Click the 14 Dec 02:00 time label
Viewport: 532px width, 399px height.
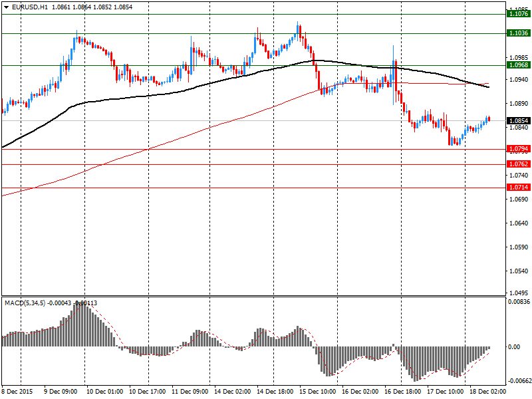(x=233, y=392)
